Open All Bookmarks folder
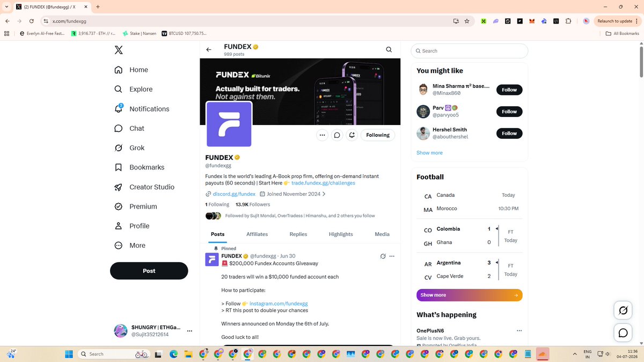Screen dimensions: 644x362 623,33
